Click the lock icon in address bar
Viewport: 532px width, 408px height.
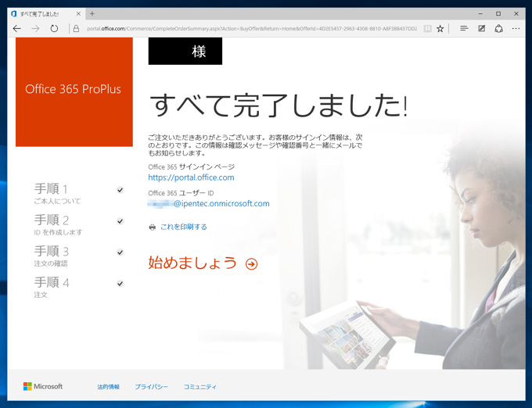coord(77,29)
